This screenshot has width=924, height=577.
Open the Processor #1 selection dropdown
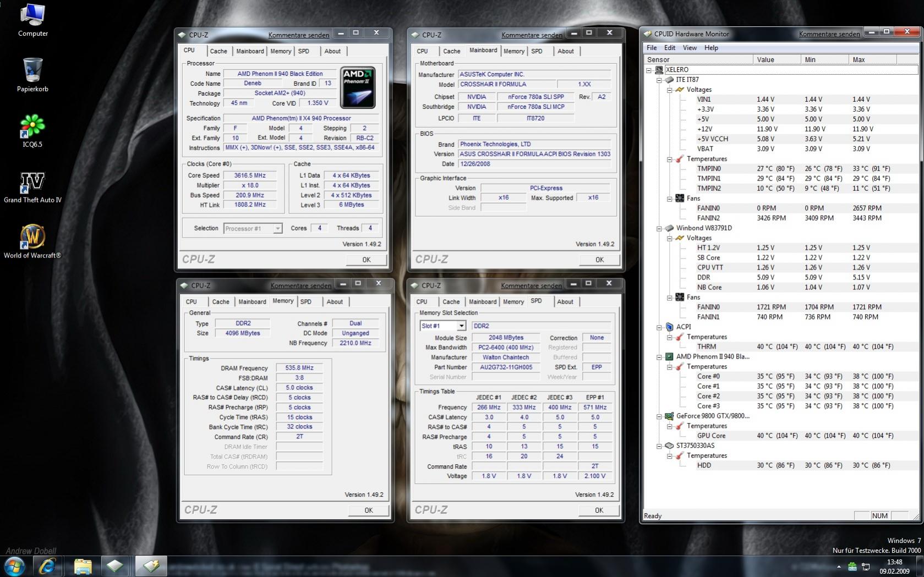[x=277, y=229]
